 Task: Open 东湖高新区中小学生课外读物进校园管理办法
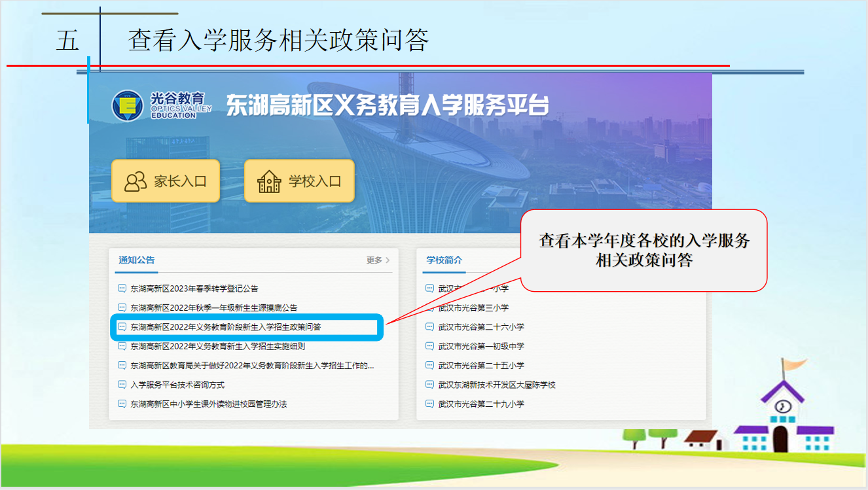(208, 404)
